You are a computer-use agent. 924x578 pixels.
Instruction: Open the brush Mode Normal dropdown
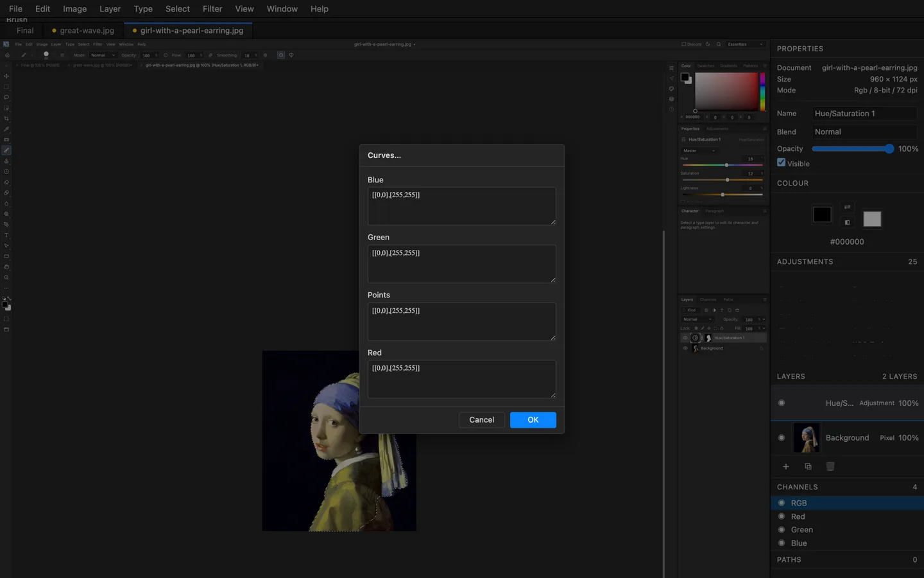[x=103, y=55]
